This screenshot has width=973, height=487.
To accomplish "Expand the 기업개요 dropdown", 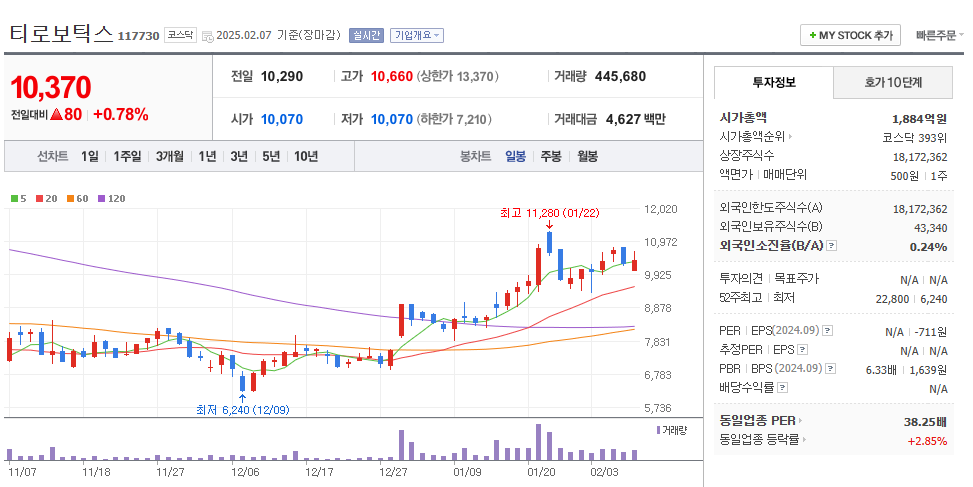I will coord(416,35).
